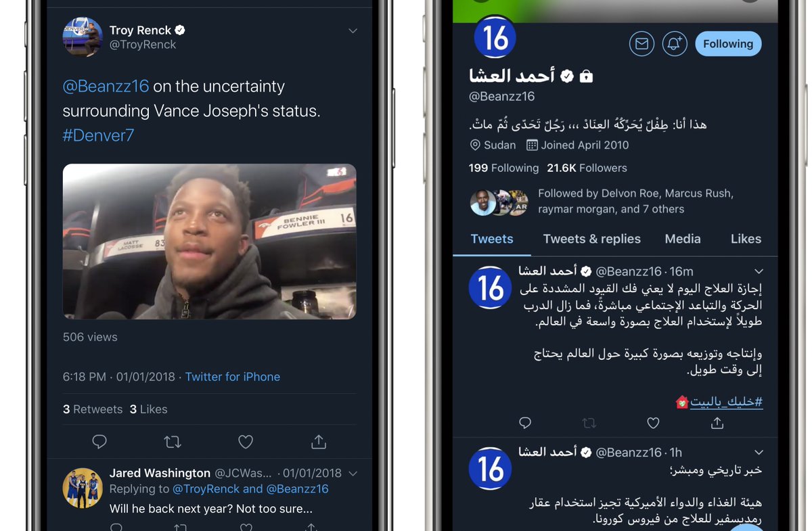Open dropdown arrow on Troy Renck's tweet
Viewport: 812px width, 531px height.
(353, 31)
